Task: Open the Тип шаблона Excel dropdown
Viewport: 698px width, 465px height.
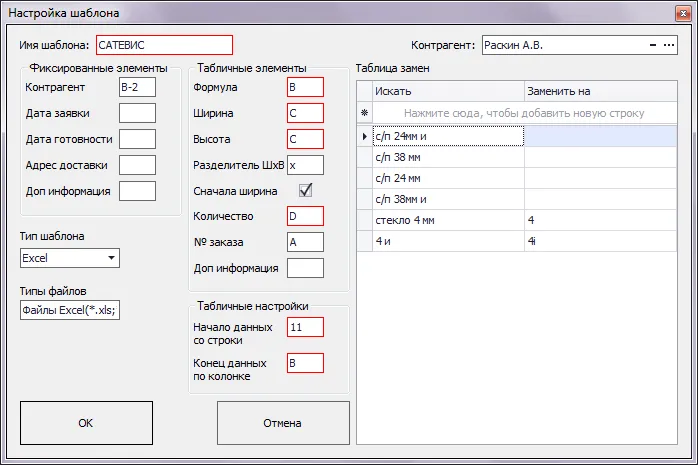Action: pyautogui.click(x=111, y=258)
